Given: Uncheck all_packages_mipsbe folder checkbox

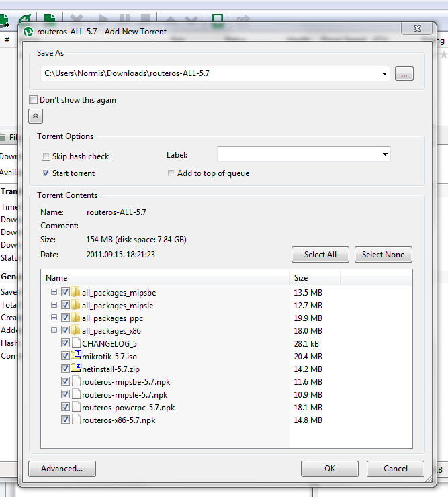Looking at the screenshot, I should [65, 292].
